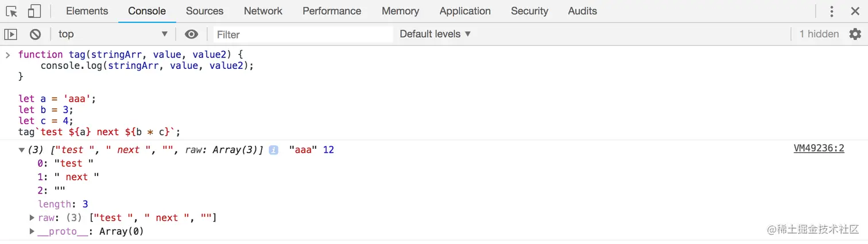Expand the __proto__ property
868x244 pixels.
pos(32,231)
